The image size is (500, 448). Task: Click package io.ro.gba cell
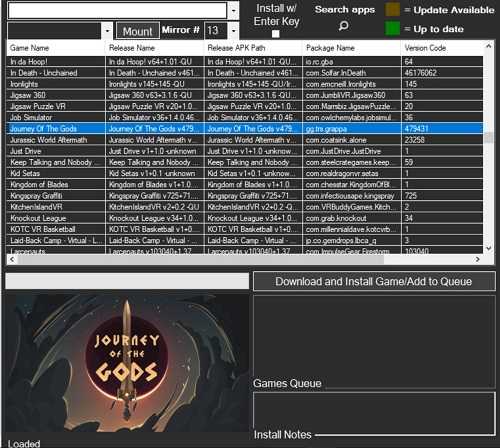352,62
